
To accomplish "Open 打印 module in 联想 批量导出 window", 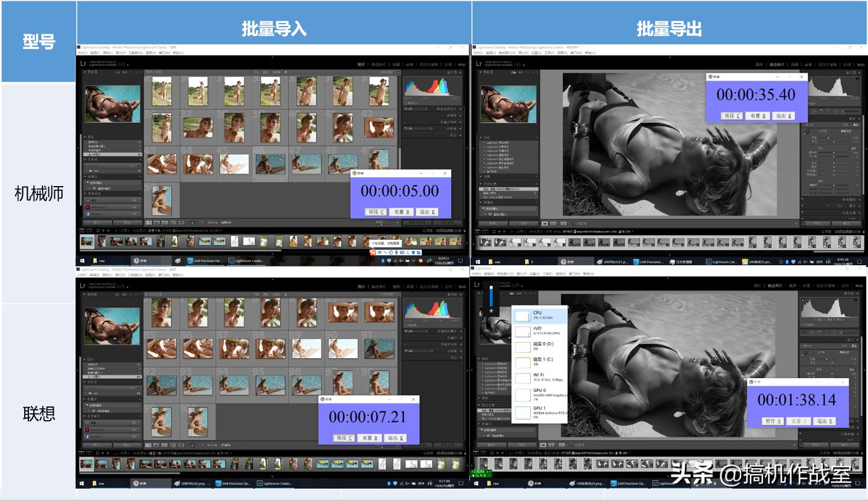I will [x=847, y=287].
